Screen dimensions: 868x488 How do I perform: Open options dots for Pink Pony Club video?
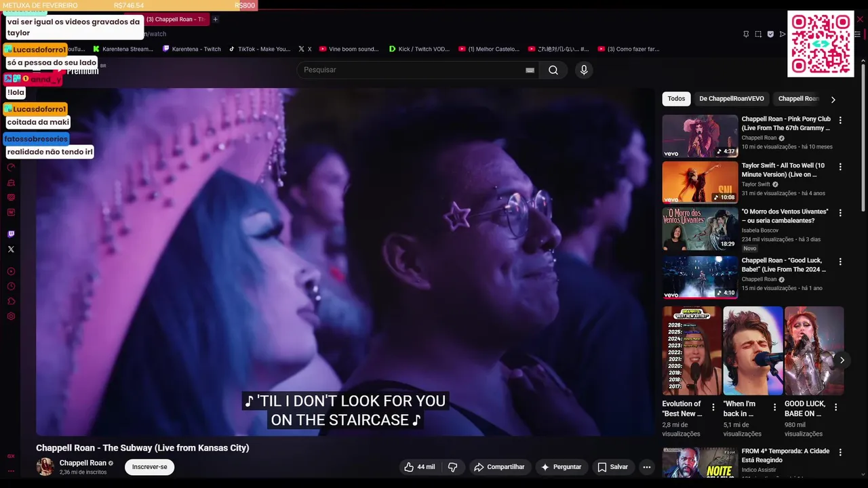[x=840, y=120]
